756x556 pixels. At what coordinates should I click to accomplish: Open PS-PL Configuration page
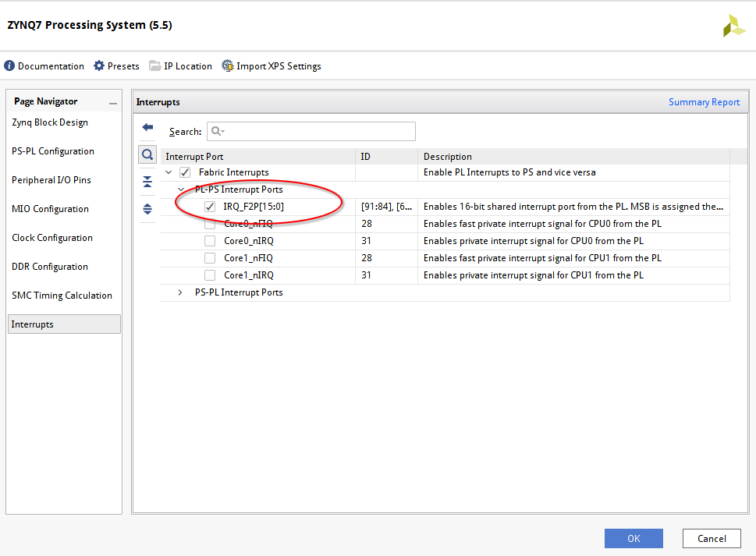click(53, 151)
